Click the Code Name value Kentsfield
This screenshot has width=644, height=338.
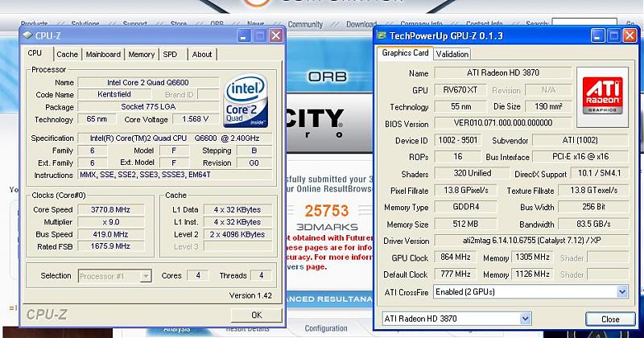[114, 94]
